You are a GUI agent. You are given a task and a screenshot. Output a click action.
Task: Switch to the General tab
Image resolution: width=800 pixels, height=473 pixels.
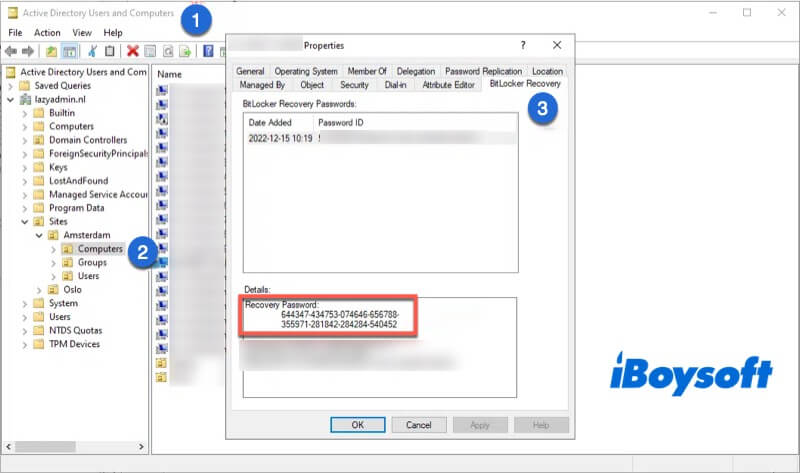[x=250, y=71]
